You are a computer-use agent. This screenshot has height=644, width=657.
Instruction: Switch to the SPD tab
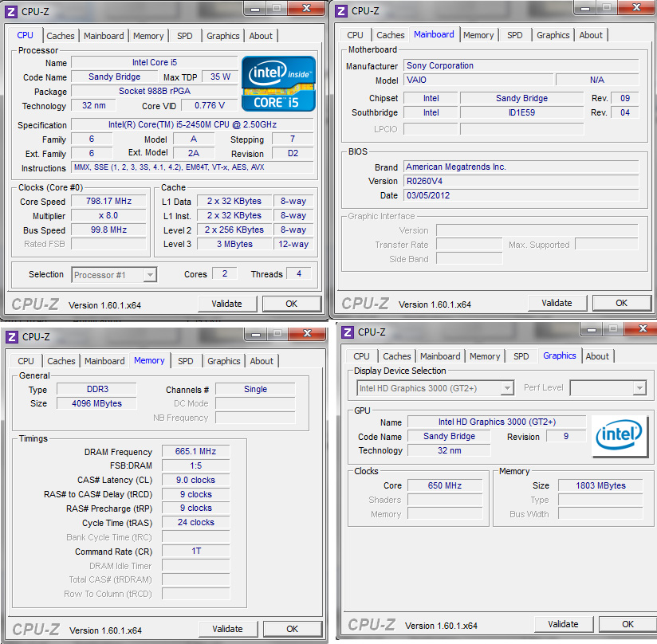187,36
